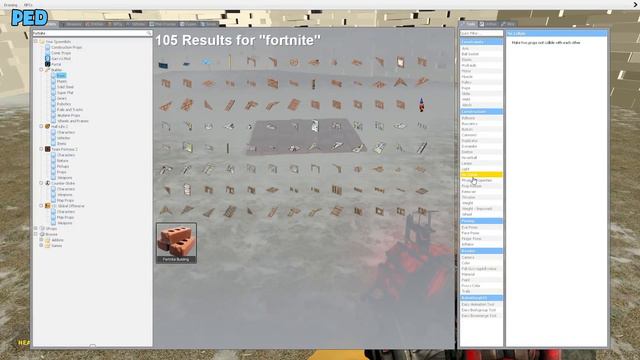
Task: Click the Team Fortress 2 game icon
Action: click(x=47, y=149)
